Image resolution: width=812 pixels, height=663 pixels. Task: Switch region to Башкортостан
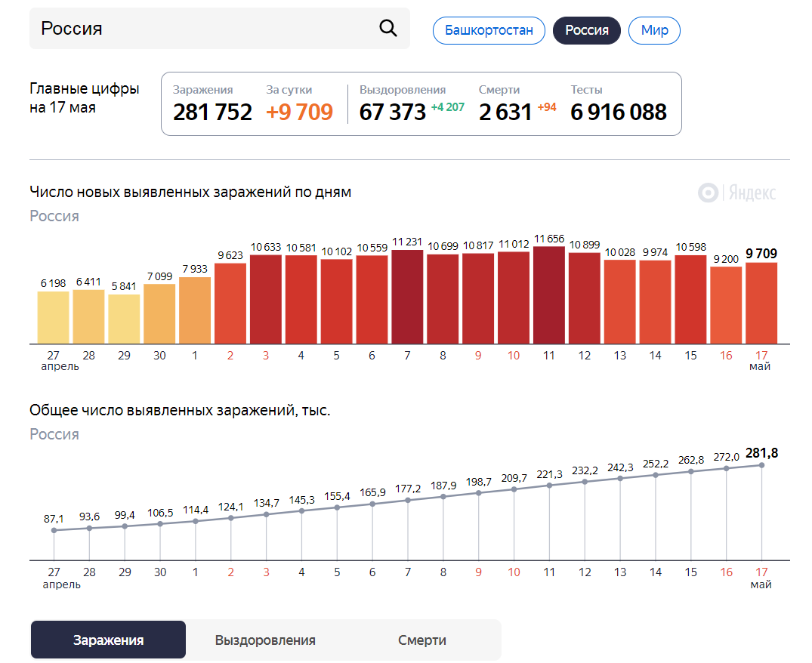[x=489, y=30]
